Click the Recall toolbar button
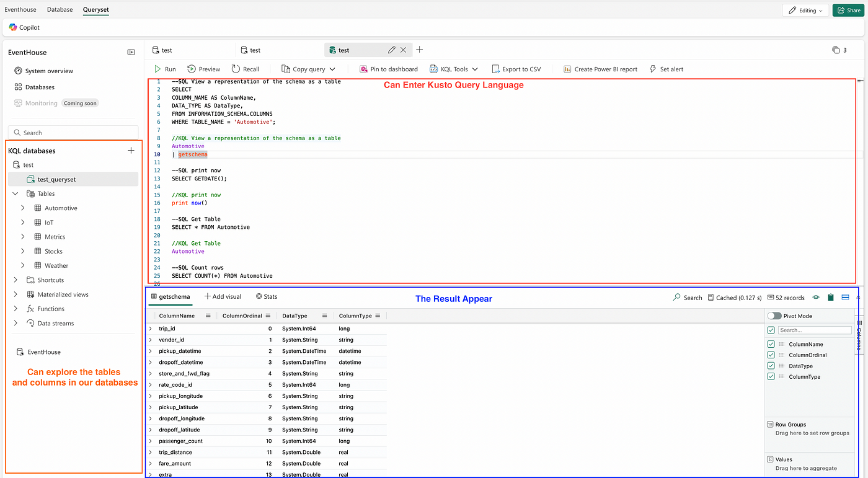 point(246,69)
